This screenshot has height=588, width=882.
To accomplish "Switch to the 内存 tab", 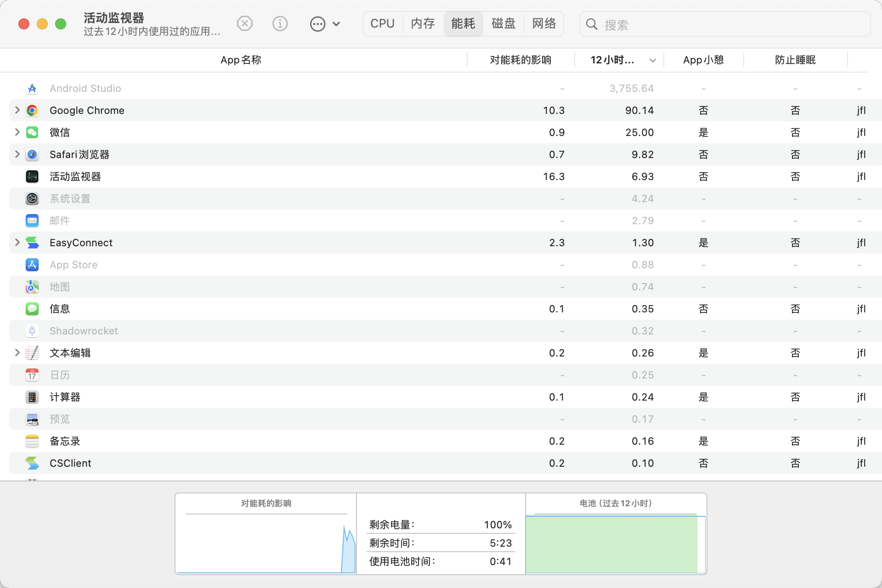I will pos(423,23).
